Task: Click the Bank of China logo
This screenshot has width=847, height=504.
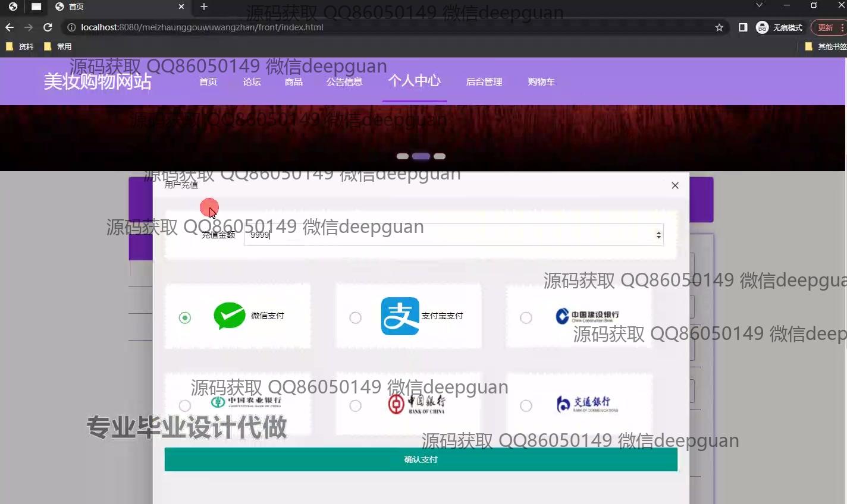Action: pyautogui.click(x=416, y=404)
